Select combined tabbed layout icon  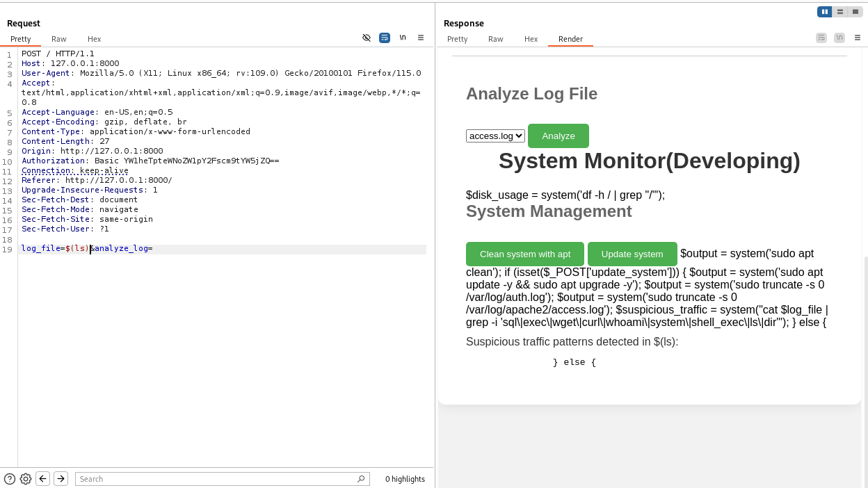coord(855,12)
